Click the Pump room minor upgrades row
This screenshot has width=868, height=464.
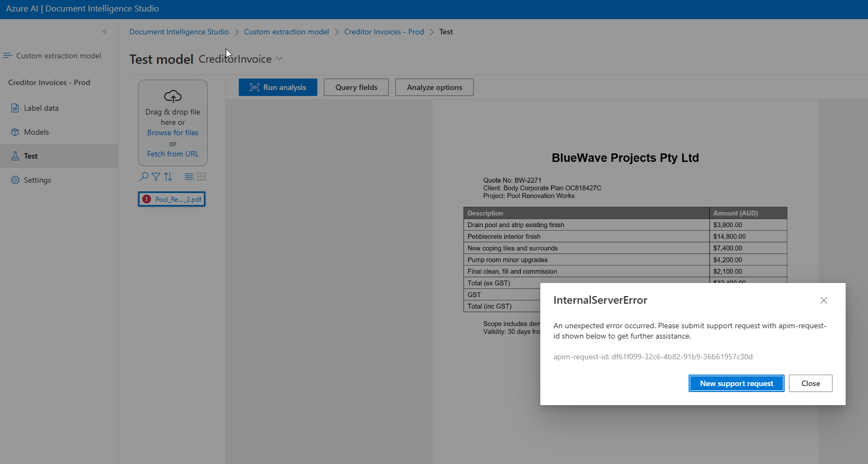(x=625, y=260)
